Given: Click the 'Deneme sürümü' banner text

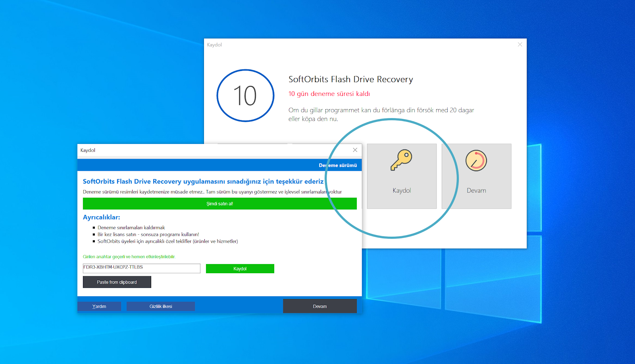Looking at the screenshot, I should 338,165.
